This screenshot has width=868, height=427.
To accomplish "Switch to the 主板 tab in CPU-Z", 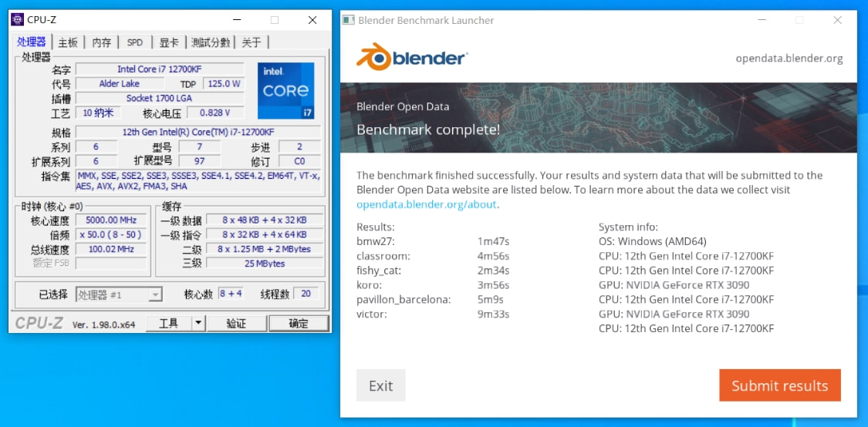I will pos(68,42).
